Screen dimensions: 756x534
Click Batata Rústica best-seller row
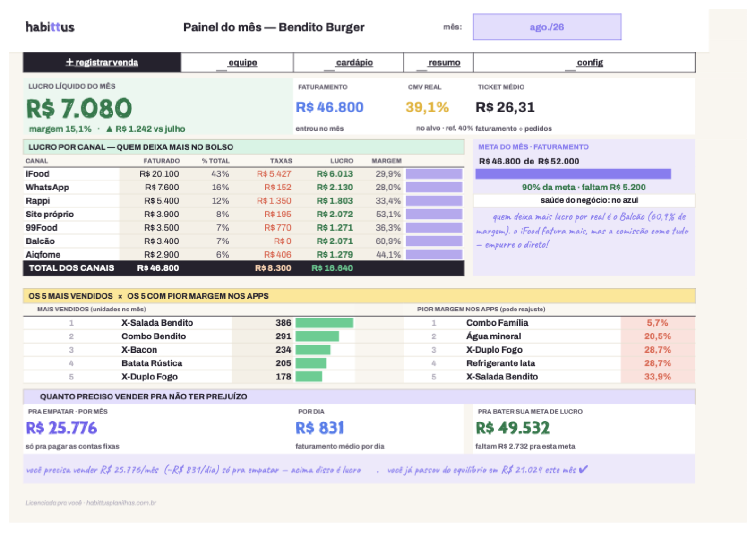pyautogui.click(x=152, y=363)
